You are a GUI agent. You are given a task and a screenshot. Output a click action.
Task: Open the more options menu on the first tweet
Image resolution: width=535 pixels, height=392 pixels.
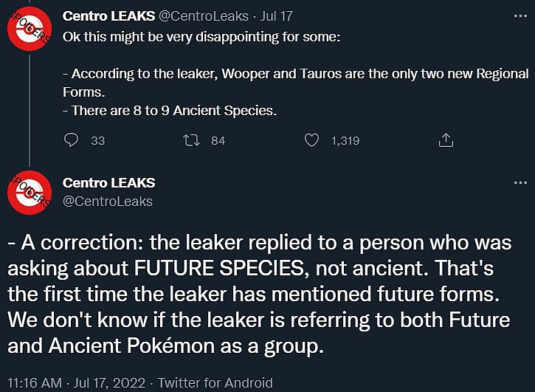coord(514,15)
